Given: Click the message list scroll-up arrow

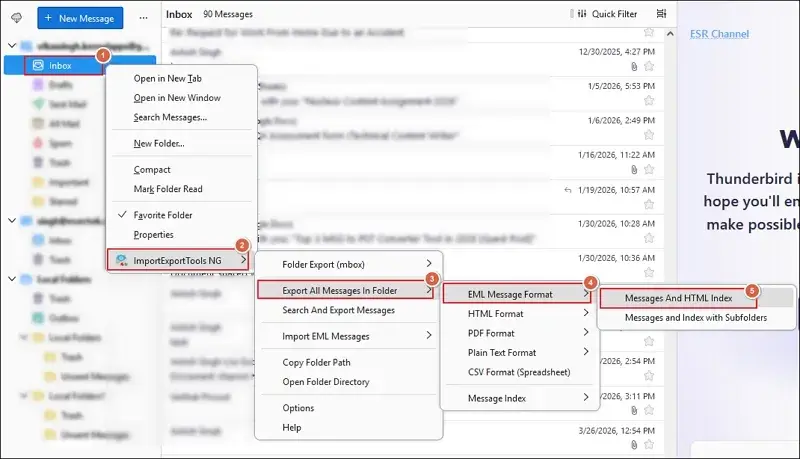Looking at the screenshot, I should [x=670, y=34].
